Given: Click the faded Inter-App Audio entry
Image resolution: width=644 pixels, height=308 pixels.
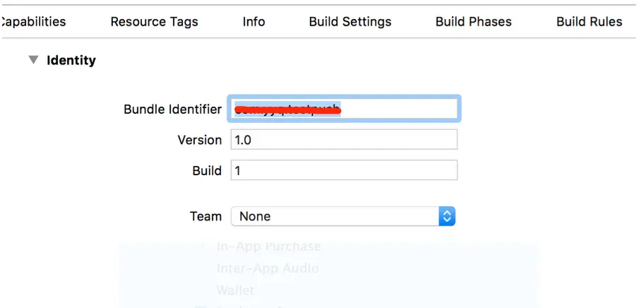Looking at the screenshot, I should point(268,268).
